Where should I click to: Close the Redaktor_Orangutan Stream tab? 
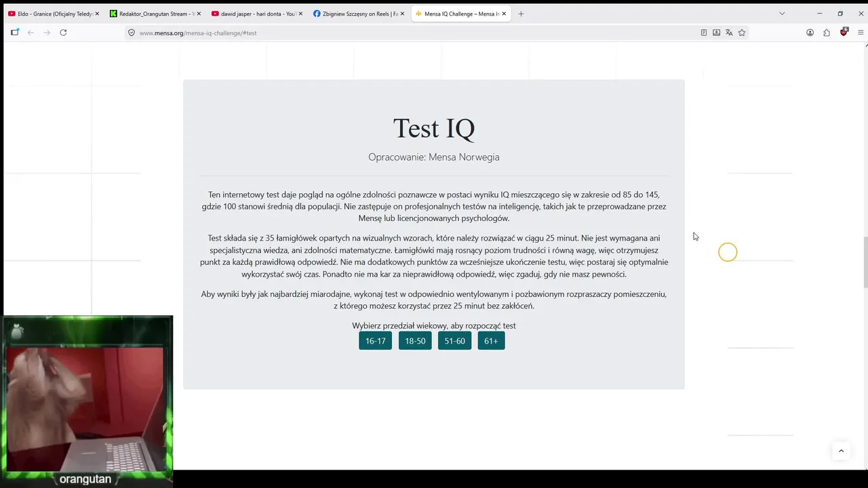click(x=199, y=14)
